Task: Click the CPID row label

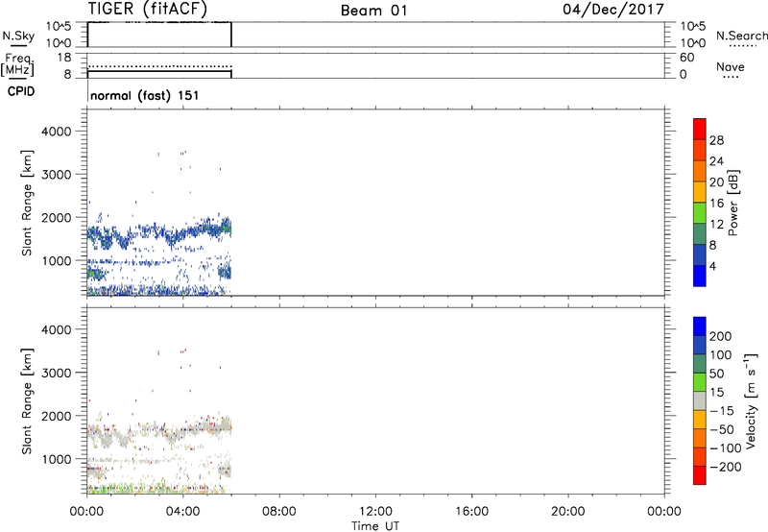Action: (x=21, y=91)
